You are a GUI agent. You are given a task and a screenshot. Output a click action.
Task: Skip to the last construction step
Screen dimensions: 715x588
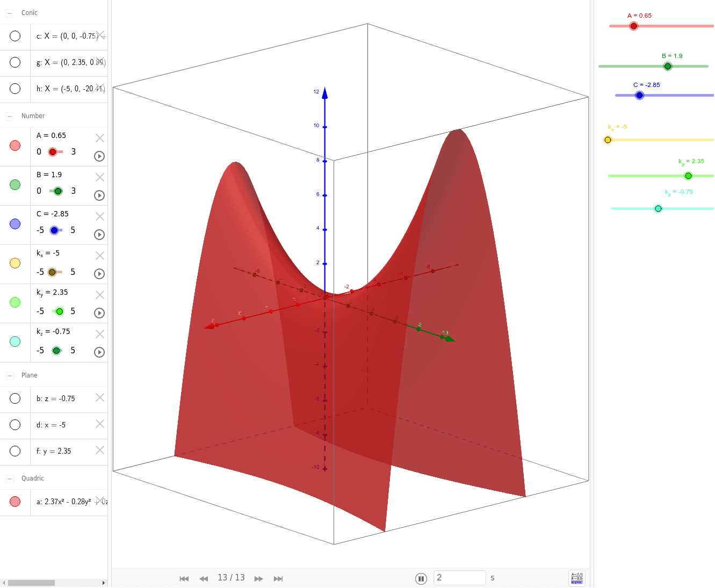[278, 578]
